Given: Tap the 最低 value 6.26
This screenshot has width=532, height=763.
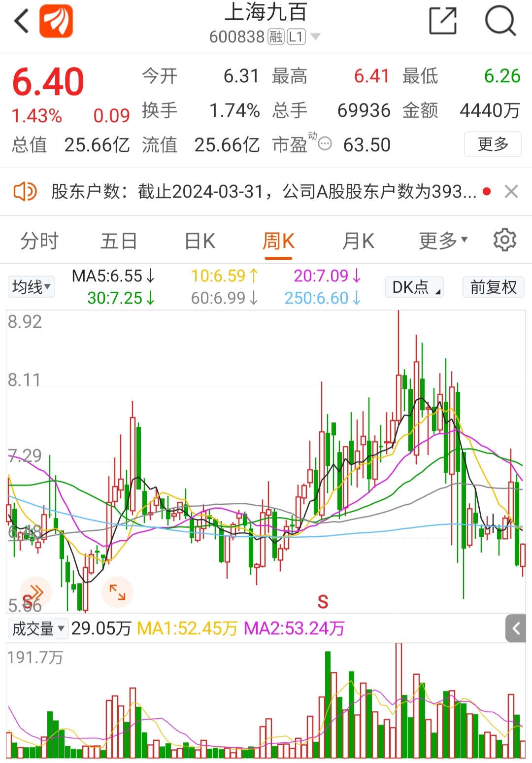Looking at the screenshot, I should coord(502,76).
